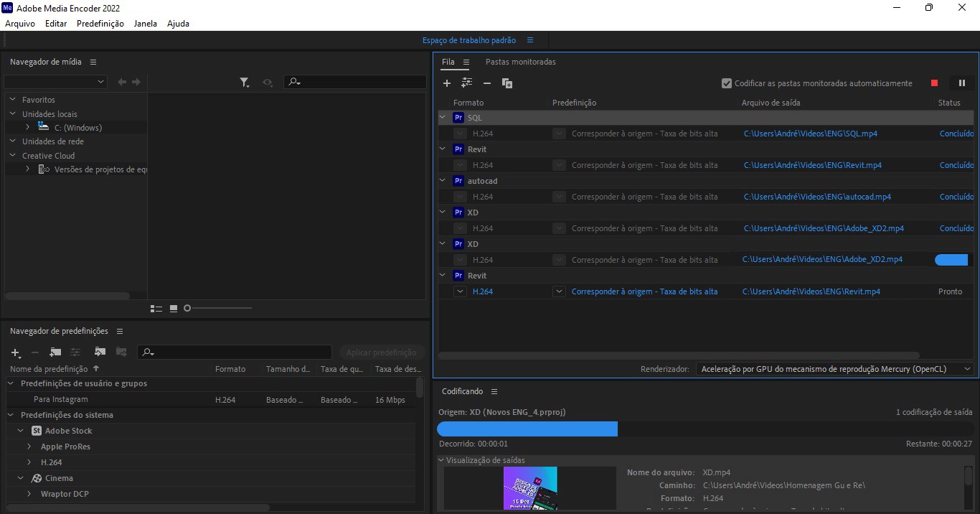Open the workspace menu icon beside Espaço de trabalho padrão
980x514 pixels.
[530, 40]
